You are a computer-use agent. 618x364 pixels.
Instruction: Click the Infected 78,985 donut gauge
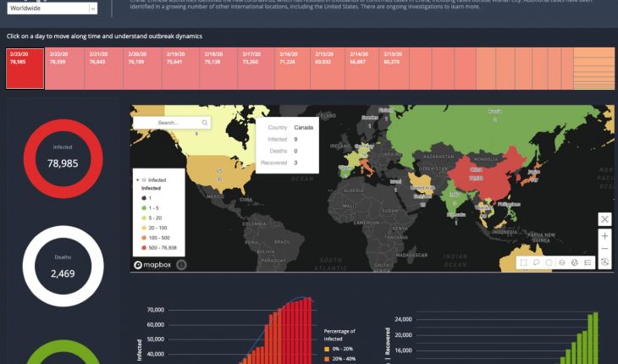(63, 159)
